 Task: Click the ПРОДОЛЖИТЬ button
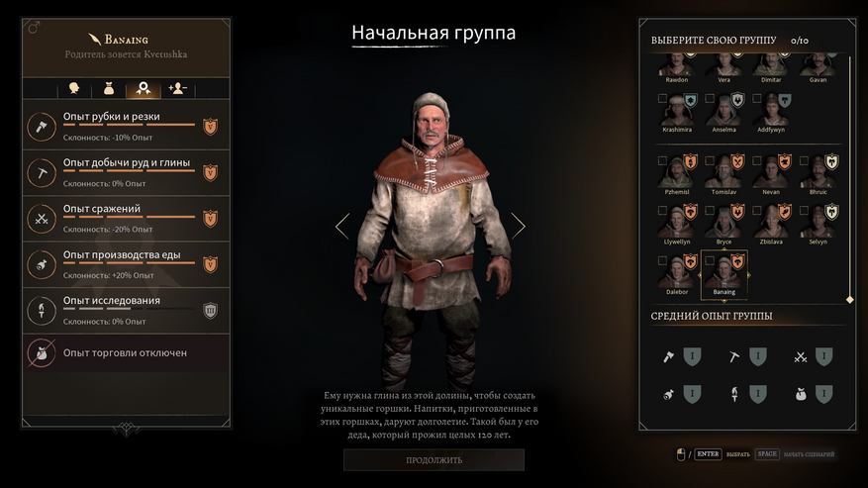coord(434,460)
